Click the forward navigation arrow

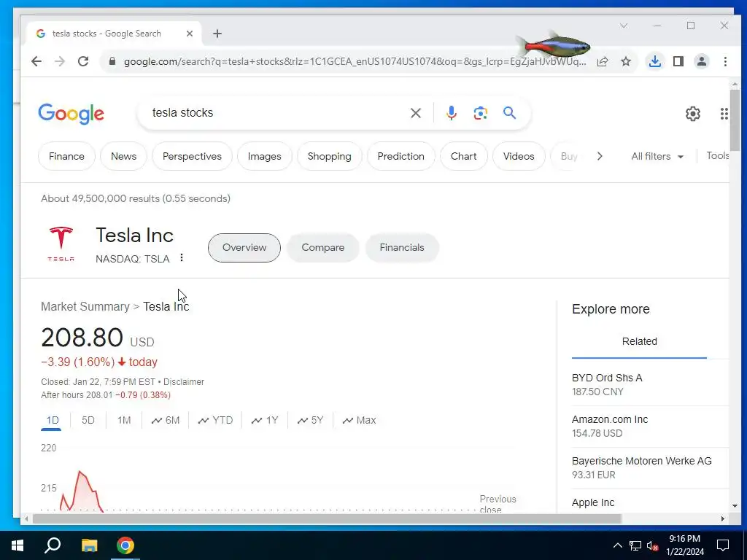[60, 61]
